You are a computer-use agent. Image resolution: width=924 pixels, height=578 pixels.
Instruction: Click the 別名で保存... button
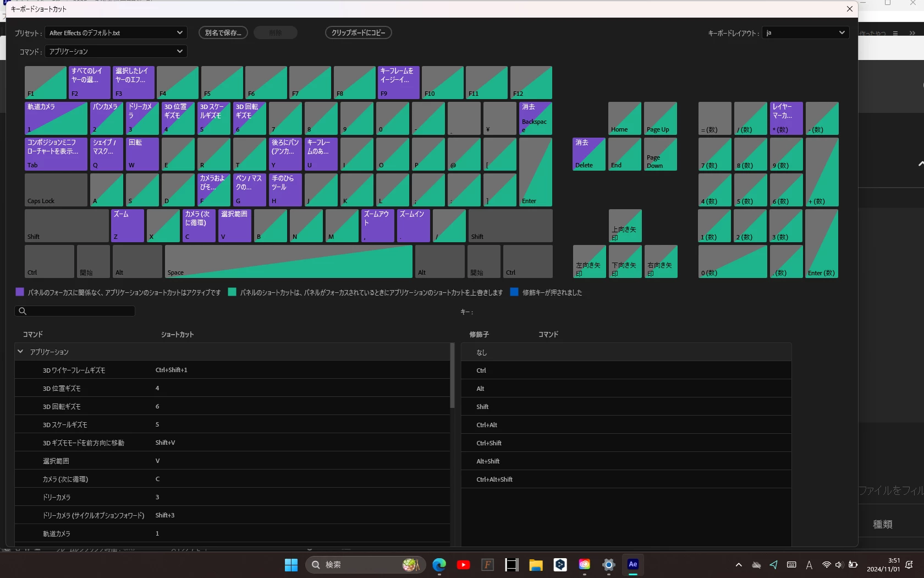click(x=223, y=33)
